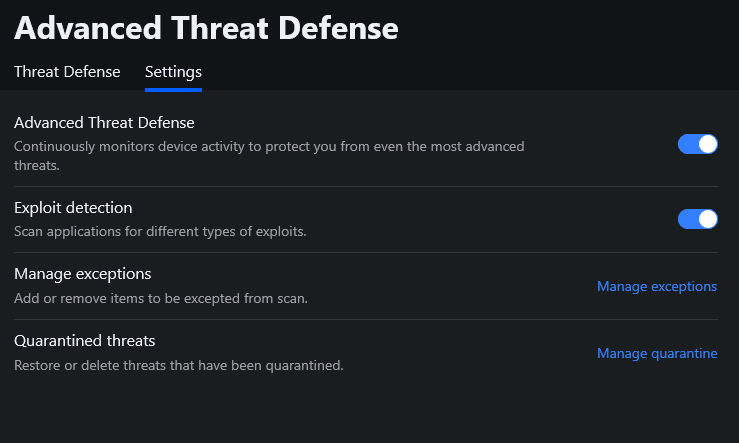This screenshot has width=739, height=443.
Task: Click the 'Scan applications for different types' text
Action: click(x=160, y=231)
